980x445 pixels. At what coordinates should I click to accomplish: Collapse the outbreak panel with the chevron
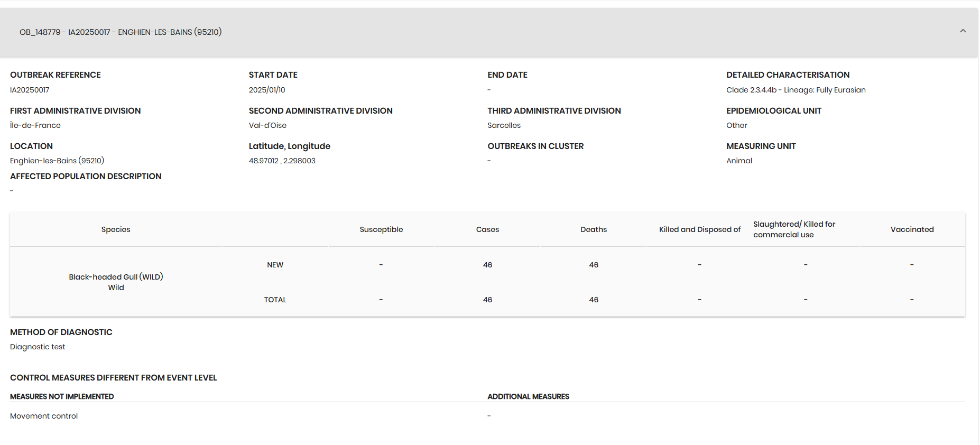963,31
